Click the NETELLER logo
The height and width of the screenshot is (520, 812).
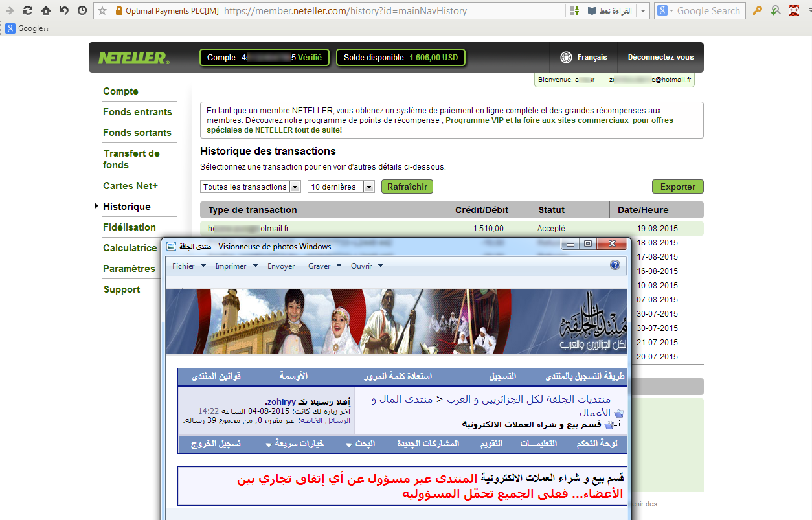pyautogui.click(x=134, y=58)
